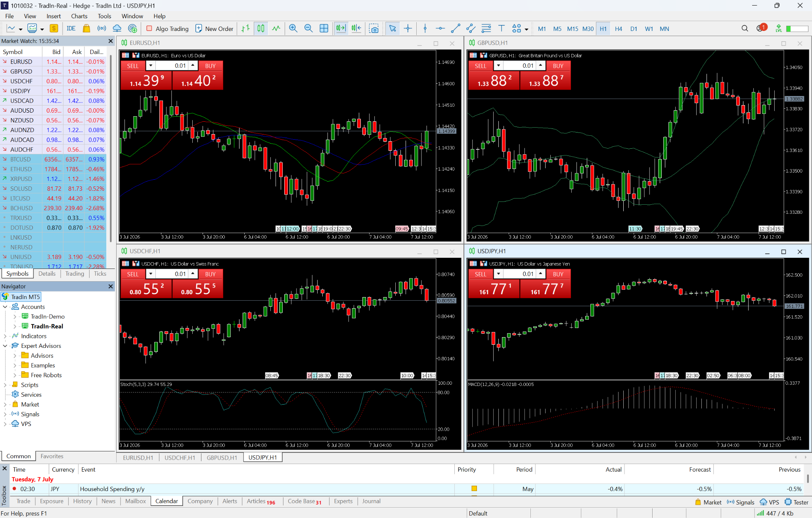Collapse the Expert Advisors tree node
The image size is (812, 518).
click(x=5, y=346)
